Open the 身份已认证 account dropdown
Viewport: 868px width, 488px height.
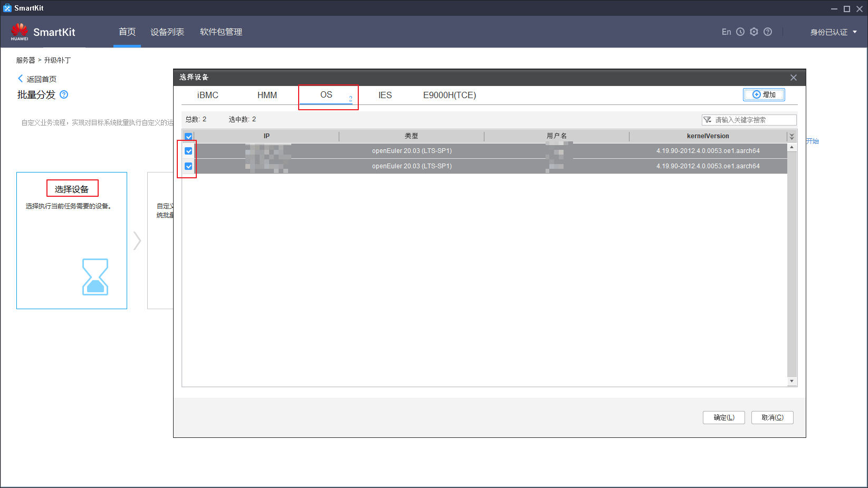834,32
